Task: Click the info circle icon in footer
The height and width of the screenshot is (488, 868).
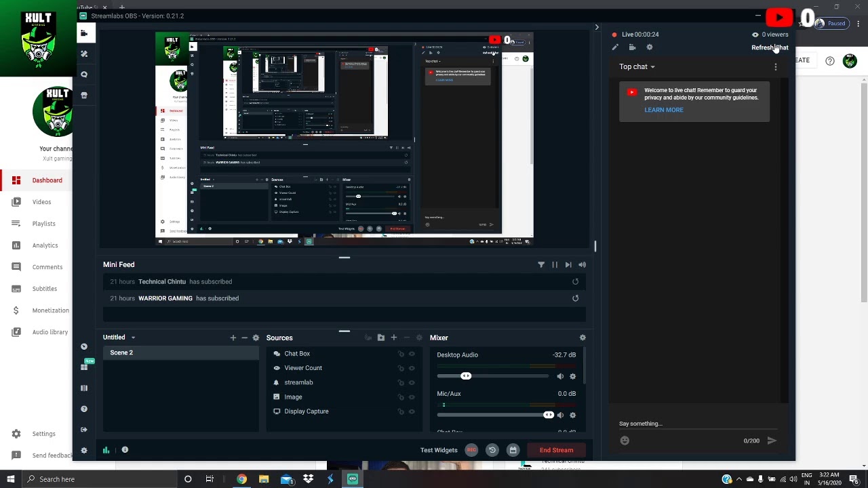Action: pyautogui.click(x=125, y=450)
